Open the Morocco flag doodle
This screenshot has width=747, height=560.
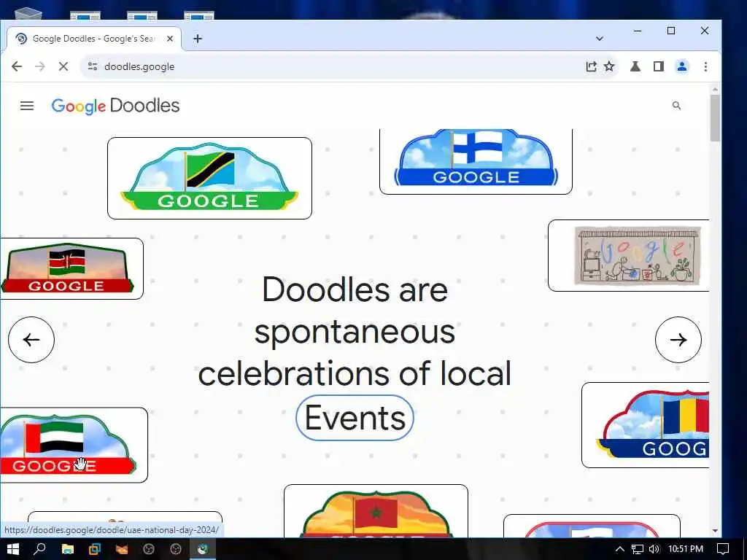pyautogui.click(x=376, y=511)
